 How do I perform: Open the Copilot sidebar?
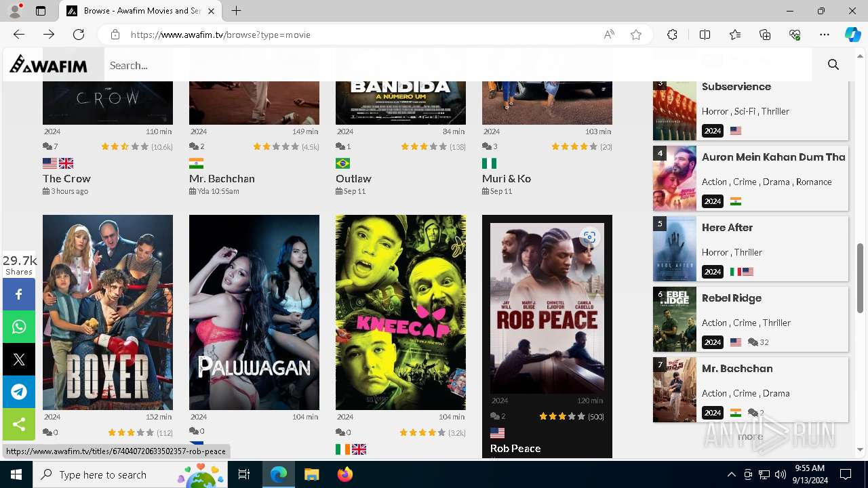tap(852, 35)
